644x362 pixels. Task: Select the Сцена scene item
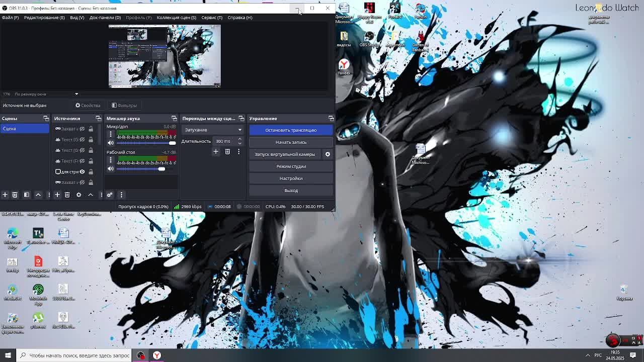[25, 129]
